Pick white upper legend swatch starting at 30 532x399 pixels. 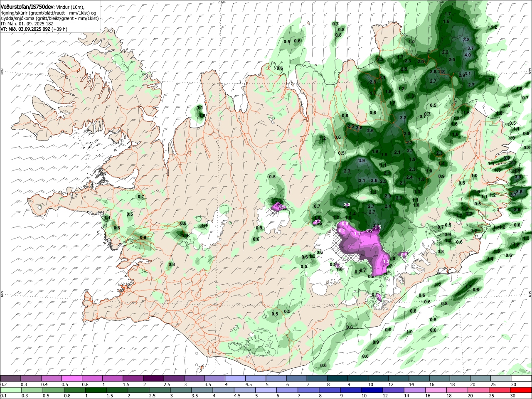(521, 378)
